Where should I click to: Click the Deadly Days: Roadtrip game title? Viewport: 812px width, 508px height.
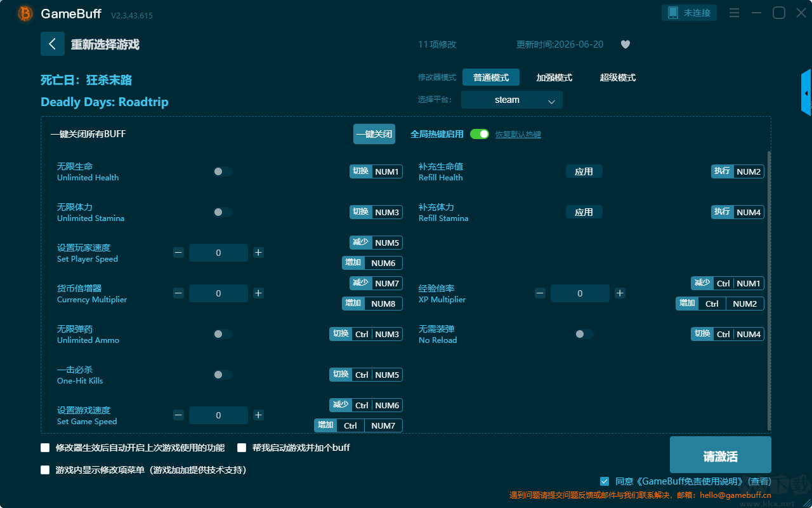(105, 102)
